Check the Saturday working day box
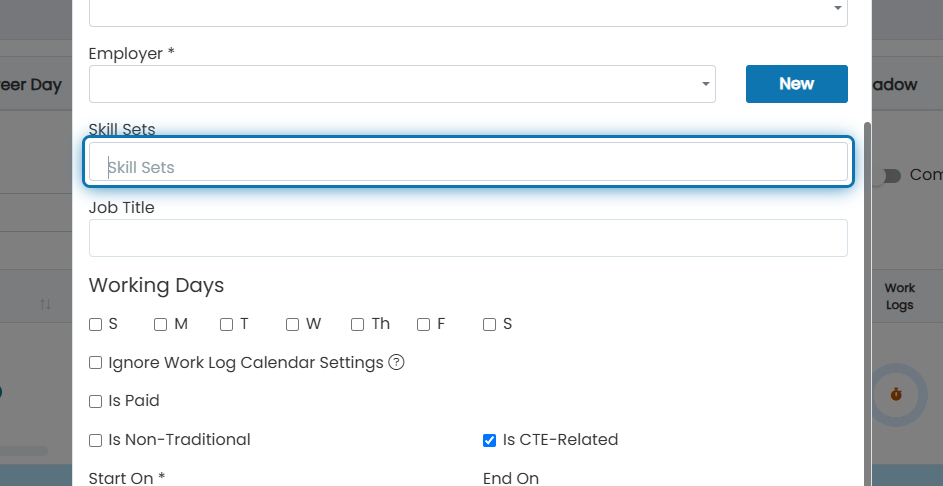Screen dimensions: 943x486 click(490, 325)
